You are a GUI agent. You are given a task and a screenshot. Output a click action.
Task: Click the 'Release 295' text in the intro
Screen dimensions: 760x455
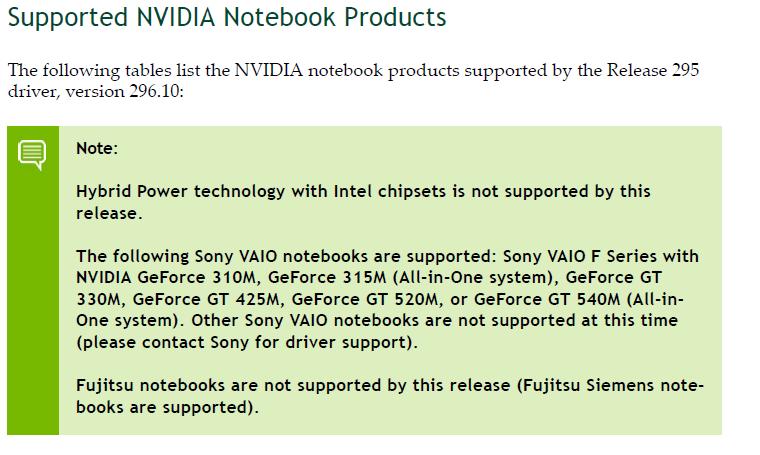[x=653, y=70]
